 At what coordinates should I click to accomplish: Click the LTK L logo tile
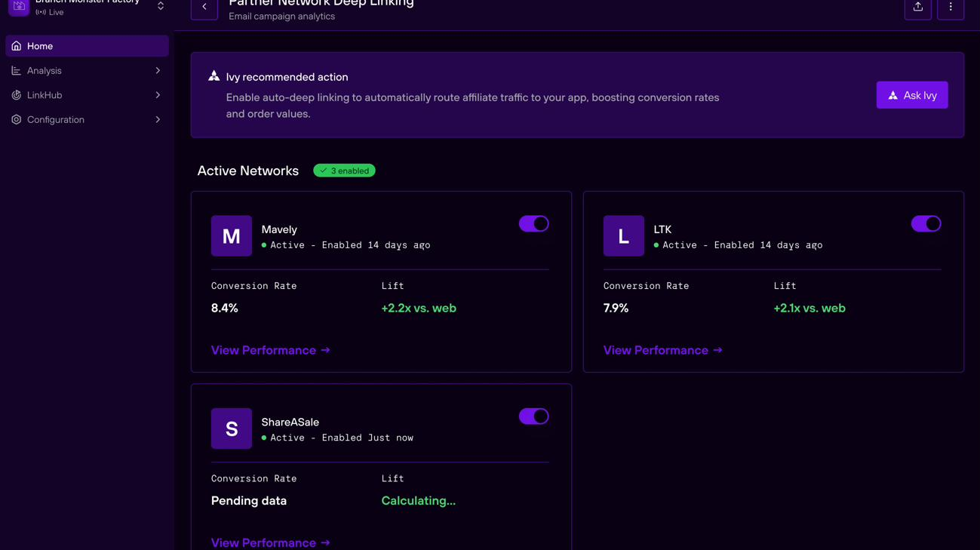point(624,236)
